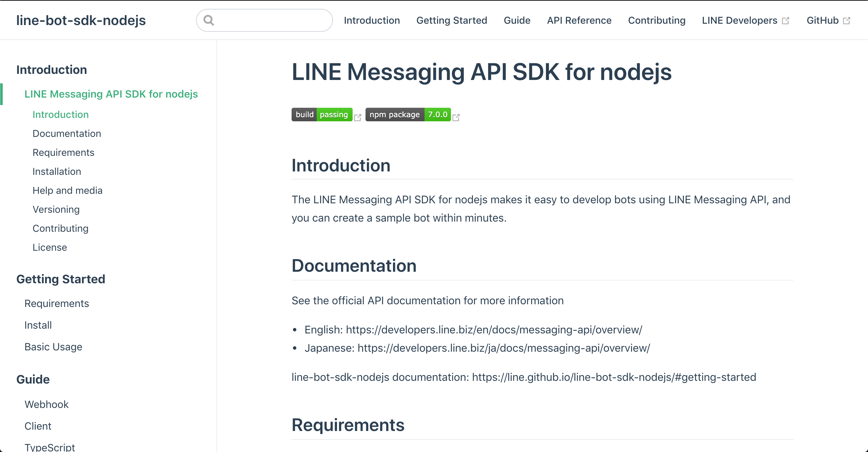Click the build passing badge

322,115
